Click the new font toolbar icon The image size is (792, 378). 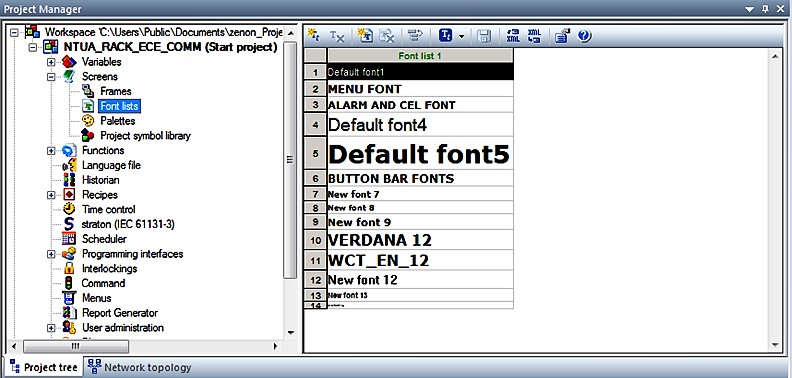coord(314,35)
